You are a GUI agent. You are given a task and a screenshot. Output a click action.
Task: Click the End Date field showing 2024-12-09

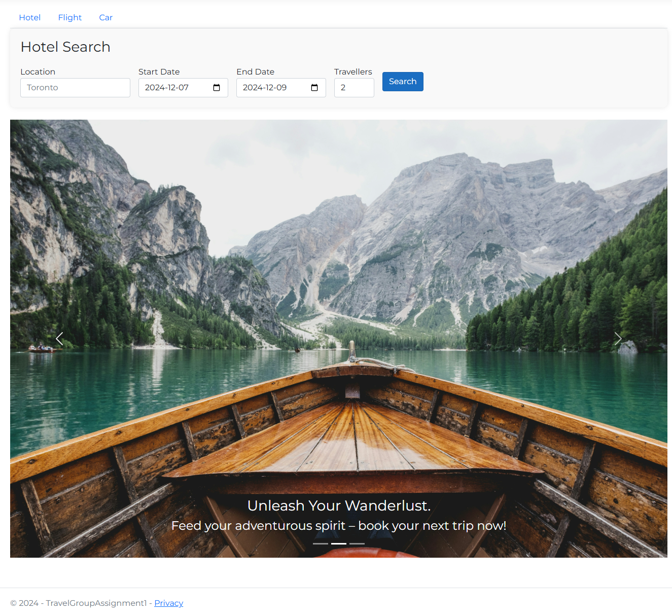click(x=270, y=87)
